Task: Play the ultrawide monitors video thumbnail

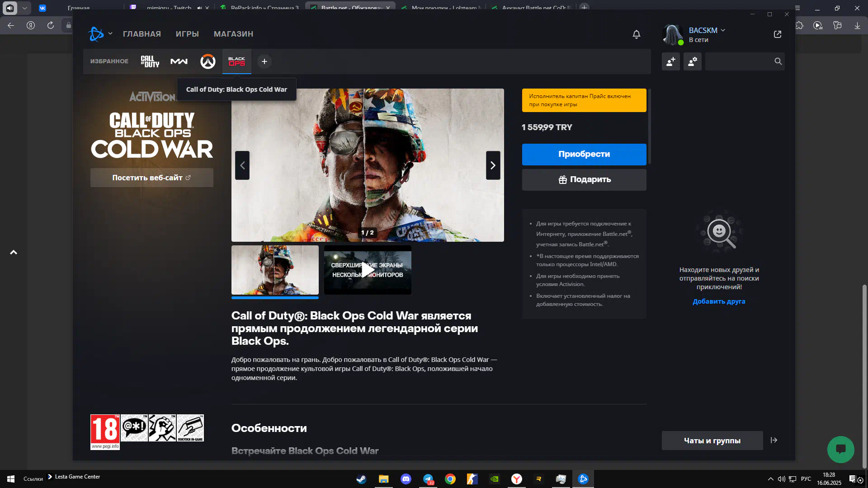Action: tap(368, 270)
